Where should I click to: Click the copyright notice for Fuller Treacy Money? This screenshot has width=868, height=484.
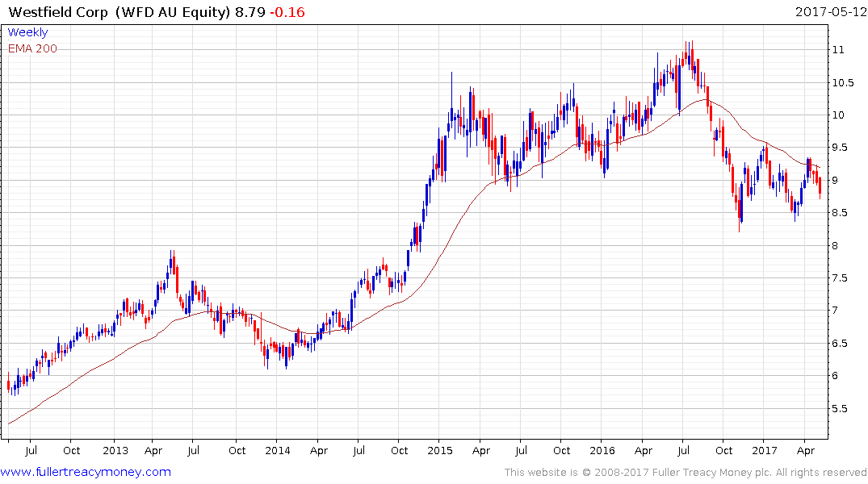click(x=686, y=473)
